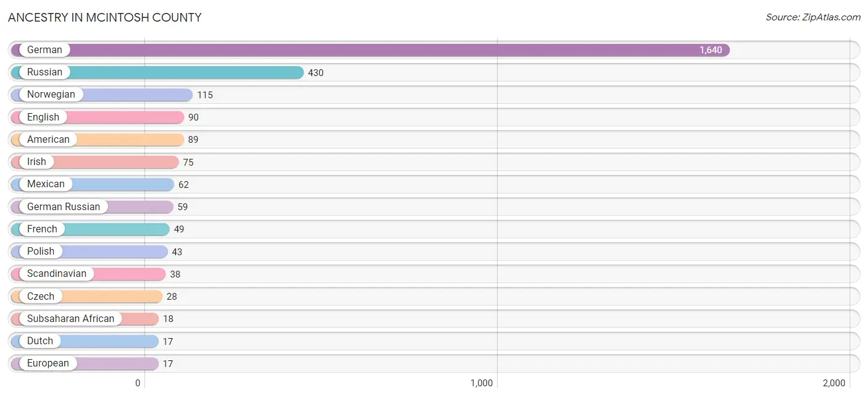The width and height of the screenshot is (868, 398).
Task: Select the 18 value for Subsaharan African
Action: click(x=168, y=319)
